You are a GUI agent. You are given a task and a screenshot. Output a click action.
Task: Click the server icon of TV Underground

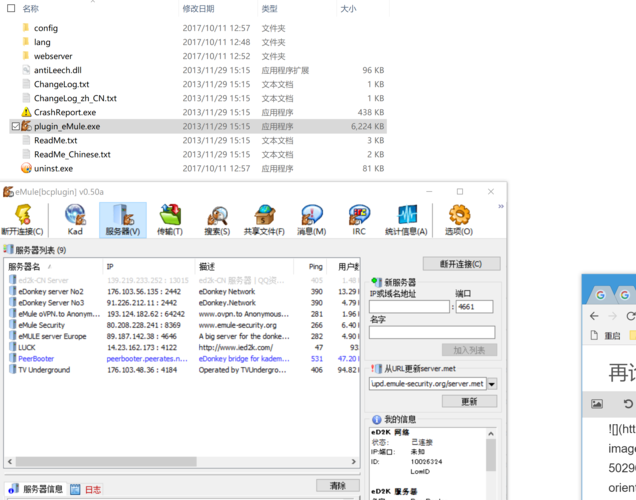[13, 369]
